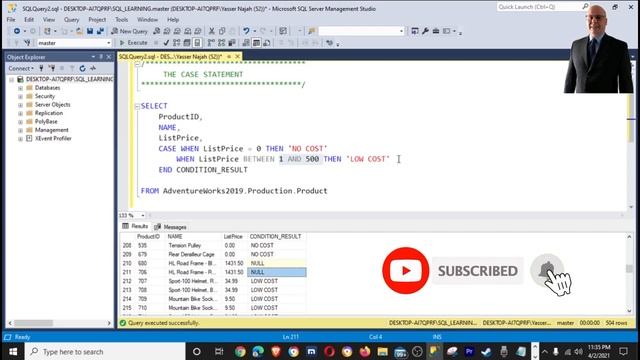This screenshot has width=640, height=360.
Task: Click the Solution Explorer window icon
Action: click(415, 31)
